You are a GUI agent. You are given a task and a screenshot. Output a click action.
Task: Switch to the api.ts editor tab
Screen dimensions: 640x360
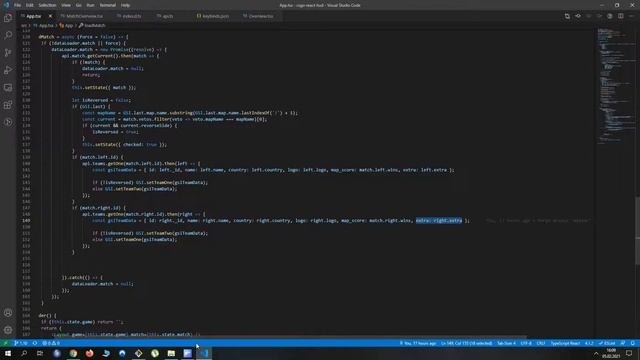(168, 16)
